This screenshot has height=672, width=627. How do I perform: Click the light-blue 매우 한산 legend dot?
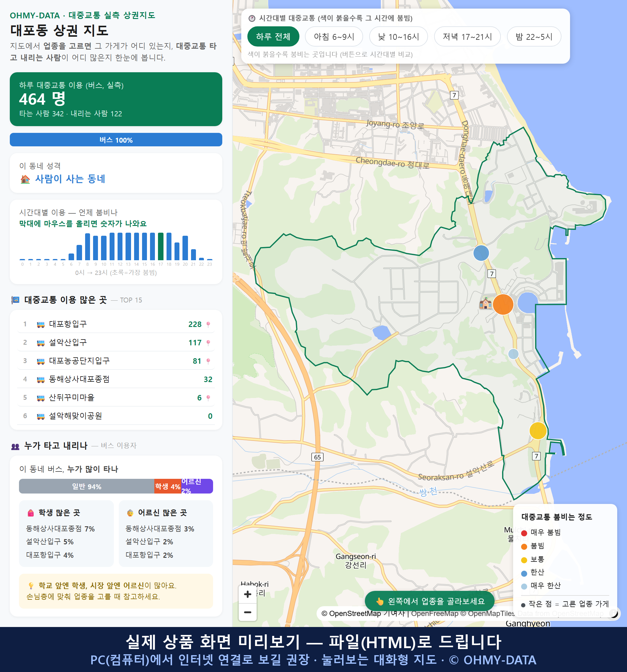[x=524, y=587]
